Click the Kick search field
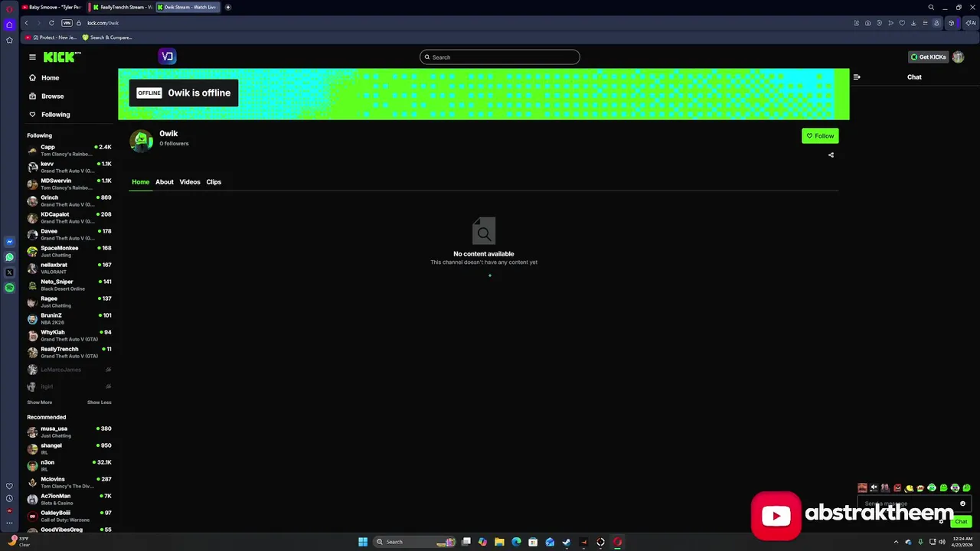Viewport: 980px width, 551px height. [499, 57]
